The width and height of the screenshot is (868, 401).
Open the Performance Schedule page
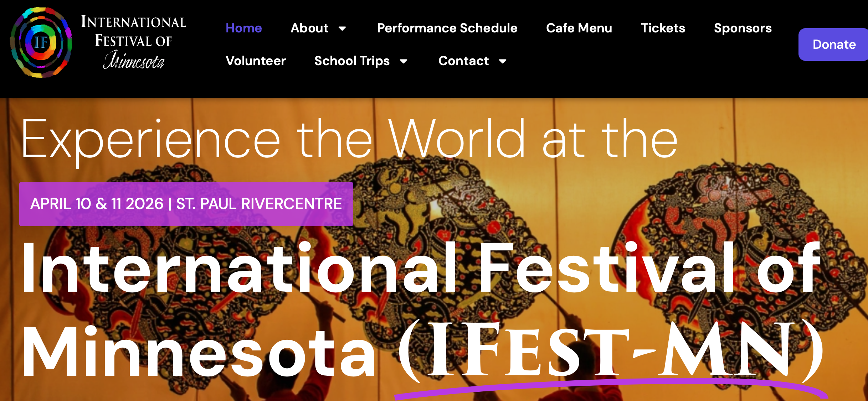(447, 28)
